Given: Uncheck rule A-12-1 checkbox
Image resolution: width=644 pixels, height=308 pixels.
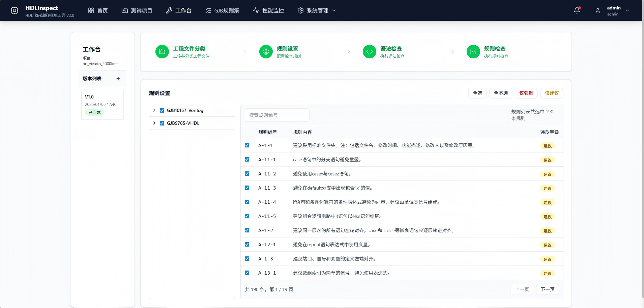Looking at the screenshot, I should [247, 245].
